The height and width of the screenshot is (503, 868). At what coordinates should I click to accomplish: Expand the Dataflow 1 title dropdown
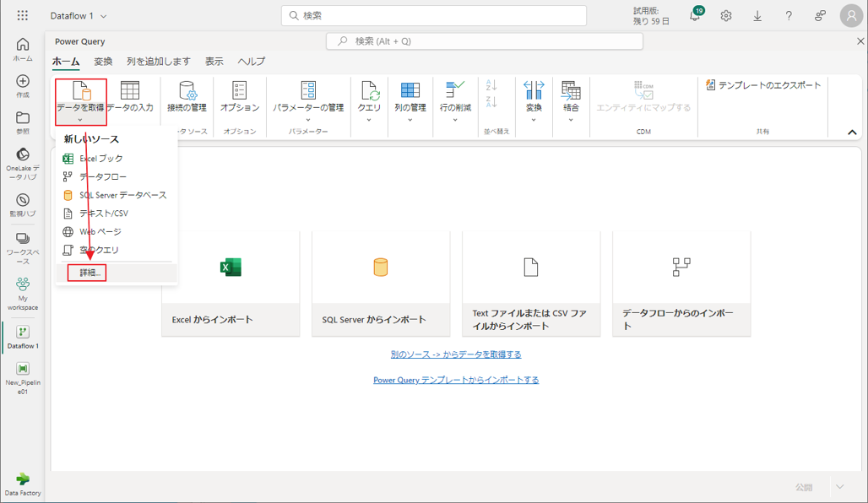pos(104,16)
